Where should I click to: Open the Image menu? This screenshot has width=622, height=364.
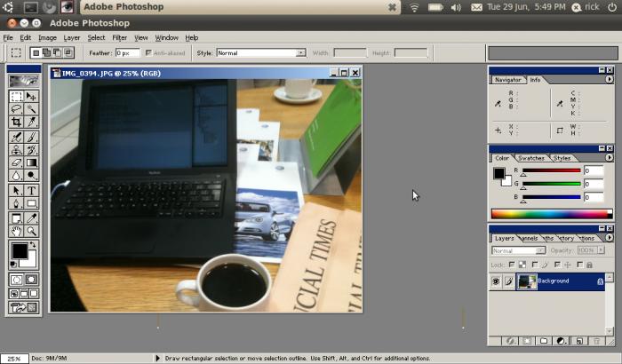click(47, 37)
